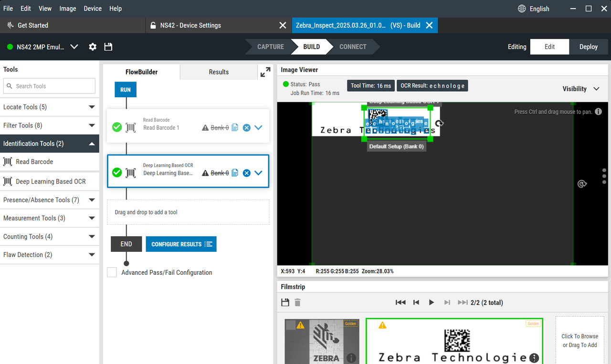Collapse Identification Tools (2) category
The height and width of the screenshot is (364, 611).
pyautogui.click(x=50, y=144)
